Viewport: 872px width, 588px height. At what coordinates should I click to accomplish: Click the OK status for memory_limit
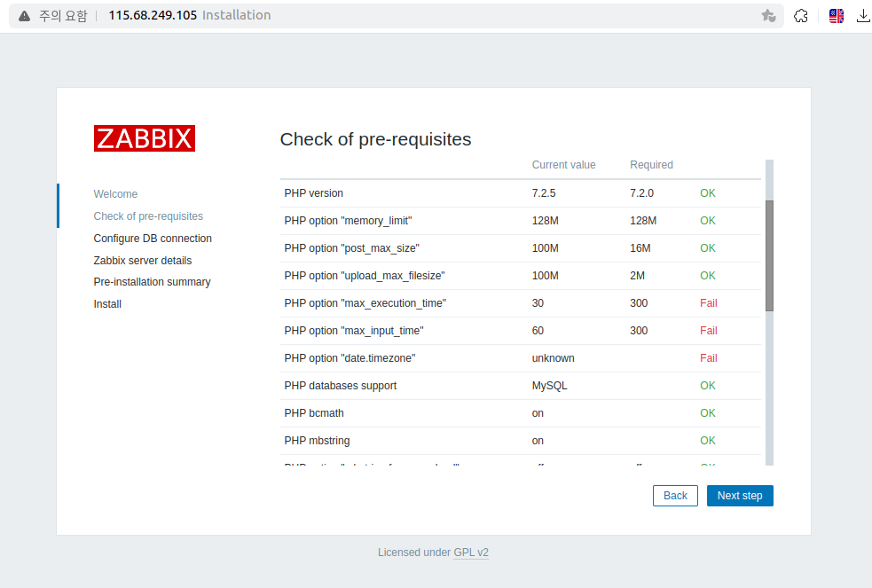tap(708, 221)
